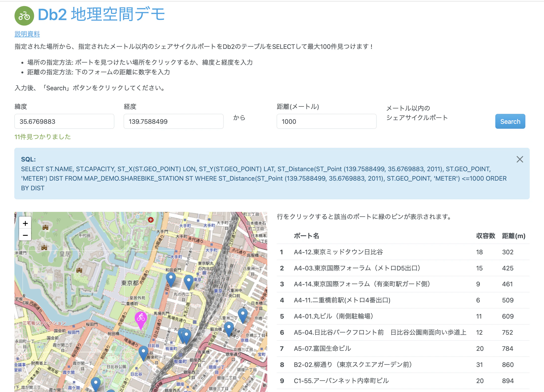The height and width of the screenshot is (392, 544).
Task: Select row A4-03.東京国際フォーラム（メトロD5出口）
Action: point(403,268)
